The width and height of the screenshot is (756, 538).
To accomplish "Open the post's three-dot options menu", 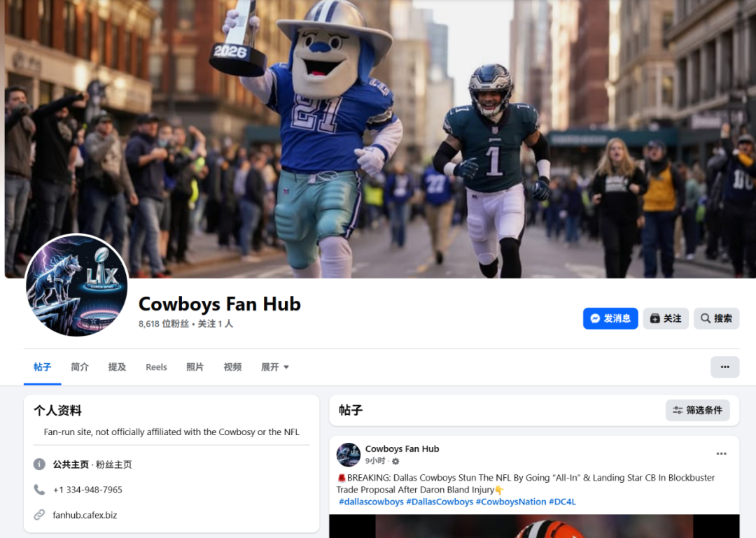I will click(x=721, y=453).
